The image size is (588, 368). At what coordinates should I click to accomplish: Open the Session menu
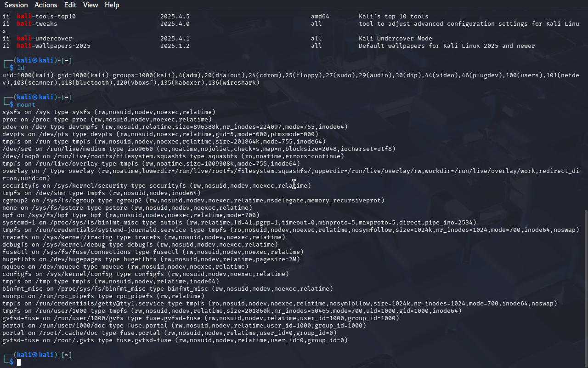point(16,5)
